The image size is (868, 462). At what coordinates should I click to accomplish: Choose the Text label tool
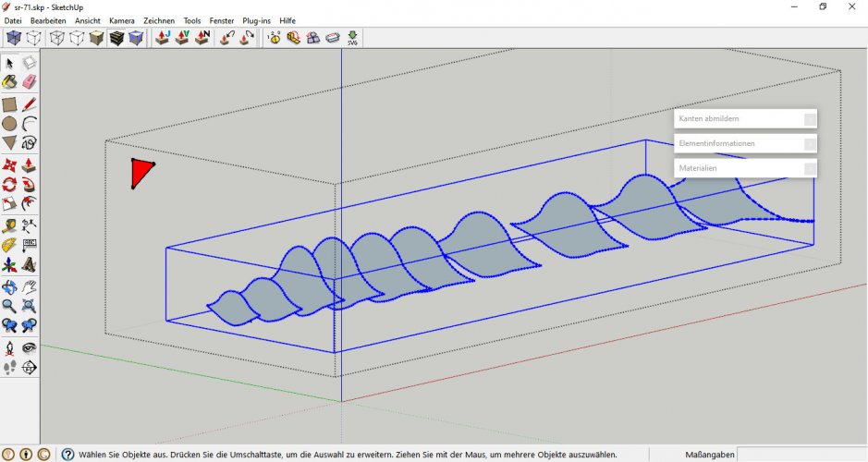(30, 245)
